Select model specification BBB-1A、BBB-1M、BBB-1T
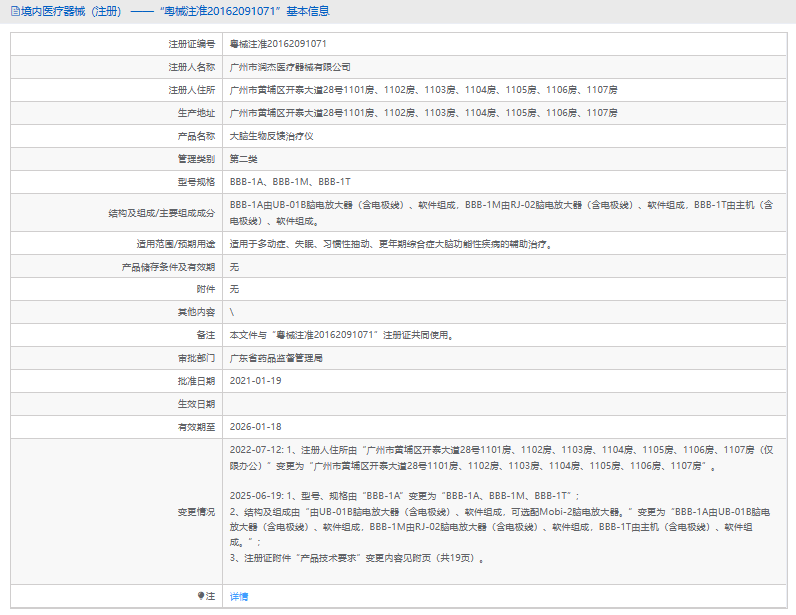796x615 pixels. click(x=290, y=182)
